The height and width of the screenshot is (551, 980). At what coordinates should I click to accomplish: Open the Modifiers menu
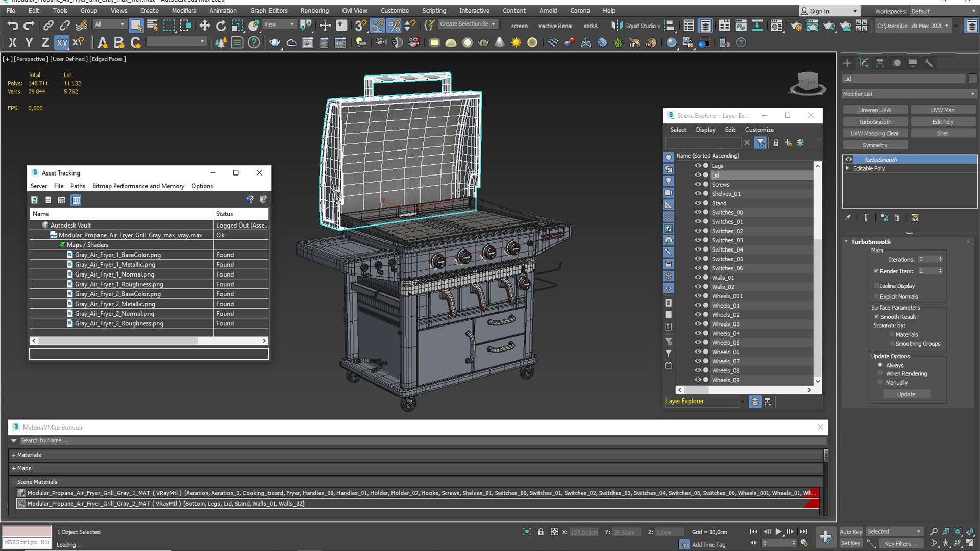184,11
